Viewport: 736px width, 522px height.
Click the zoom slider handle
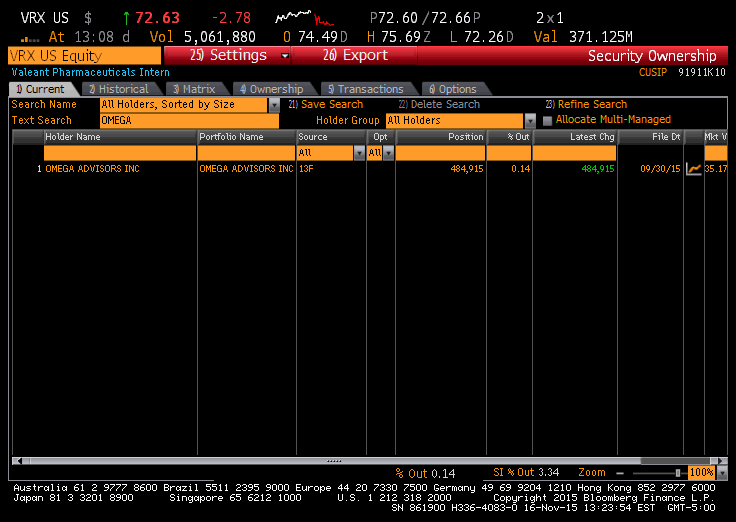pyautogui.click(x=677, y=473)
